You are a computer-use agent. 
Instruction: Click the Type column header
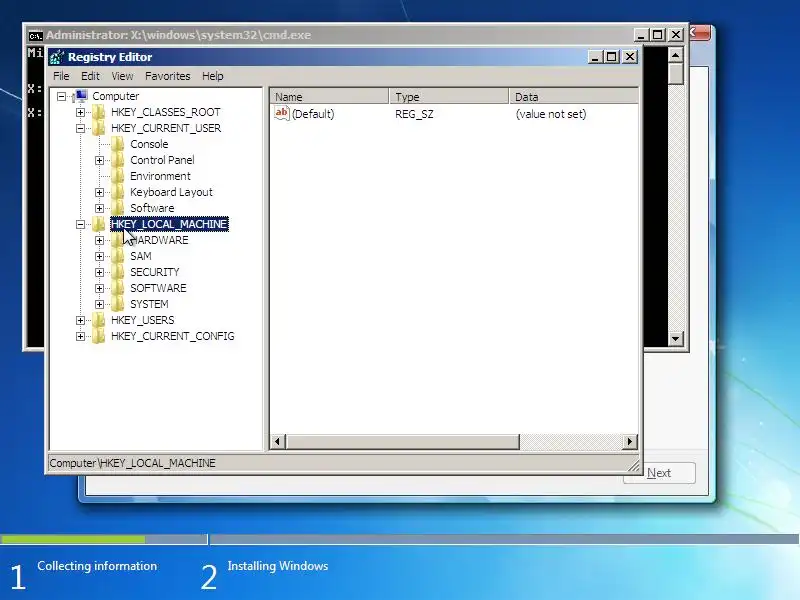(x=449, y=96)
